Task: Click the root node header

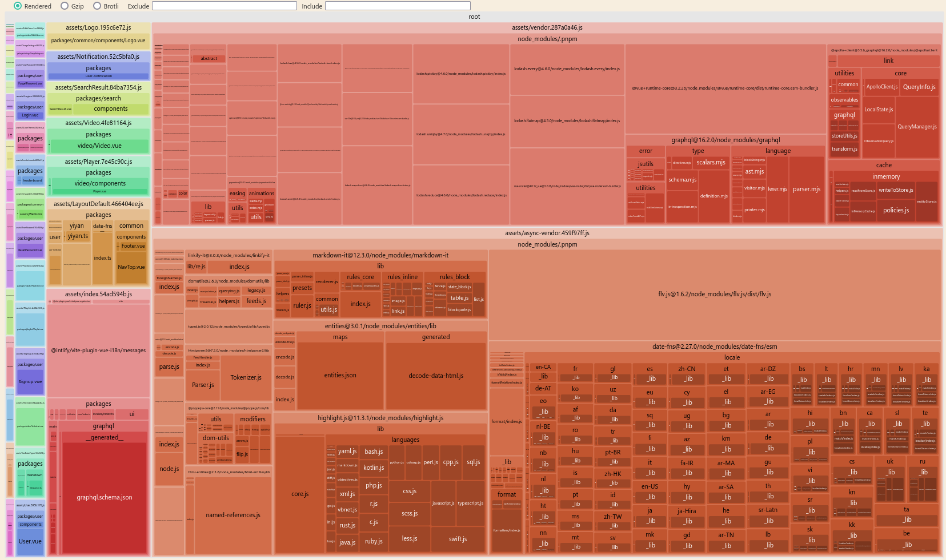Action: tap(474, 17)
